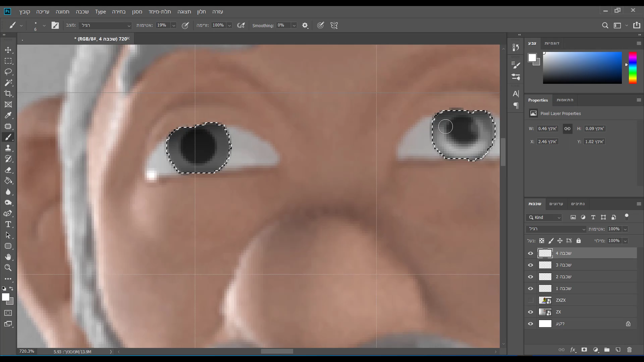Pick the Eyedropper tool

point(8,115)
